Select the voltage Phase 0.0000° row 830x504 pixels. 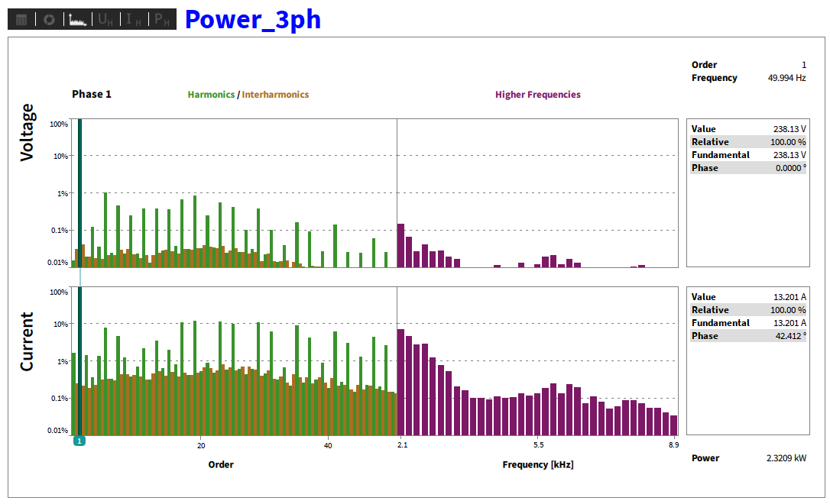click(748, 168)
